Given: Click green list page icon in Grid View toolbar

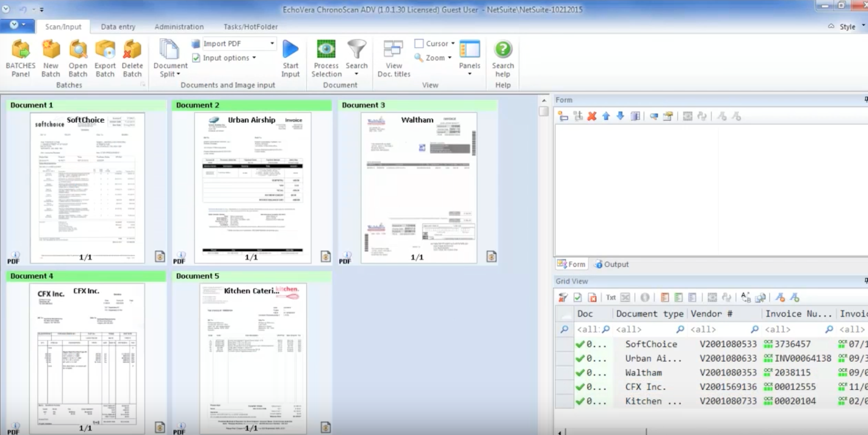Looking at the screenshot, I should pyautogui.click(x=678, y=298).
